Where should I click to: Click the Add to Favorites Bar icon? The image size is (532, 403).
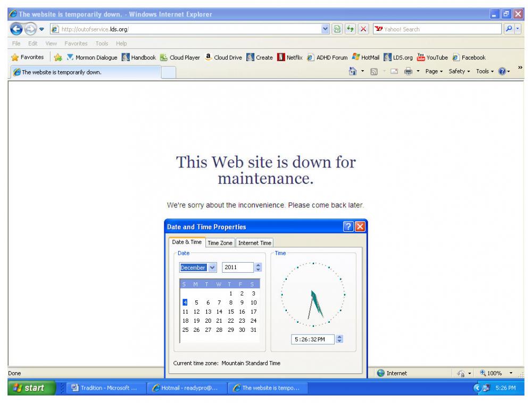[x=58, y=57]
